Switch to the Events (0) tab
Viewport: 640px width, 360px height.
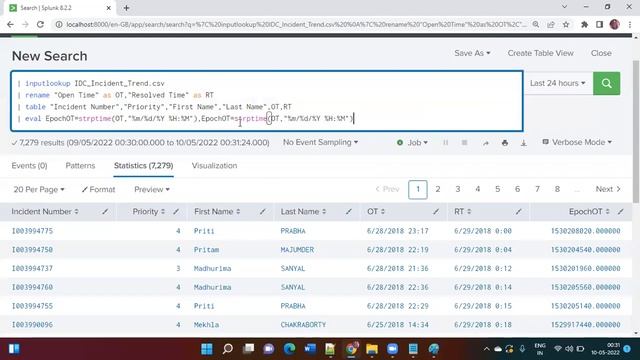tap(29, 166)
